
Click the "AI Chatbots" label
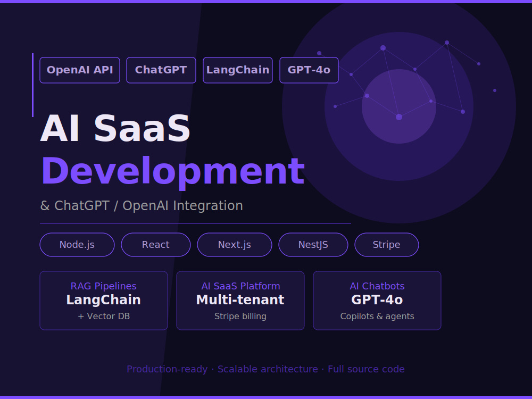pyautogui.click(x=377, y=286)
